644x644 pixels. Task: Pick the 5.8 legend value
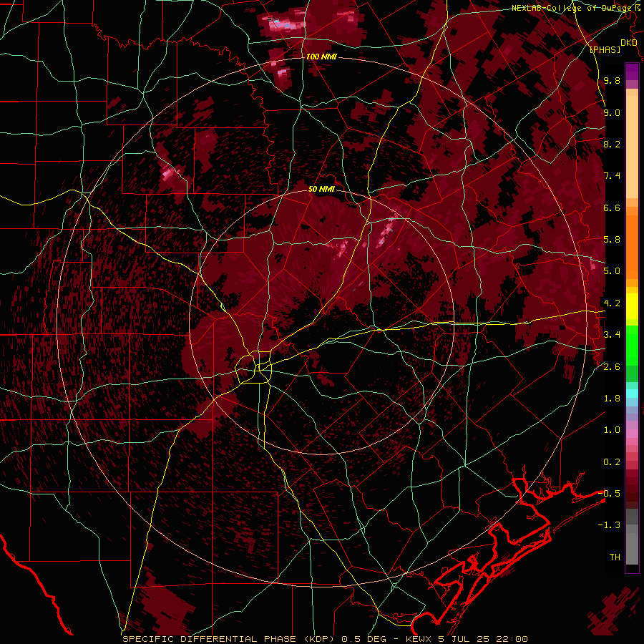(x=612, y=240)
